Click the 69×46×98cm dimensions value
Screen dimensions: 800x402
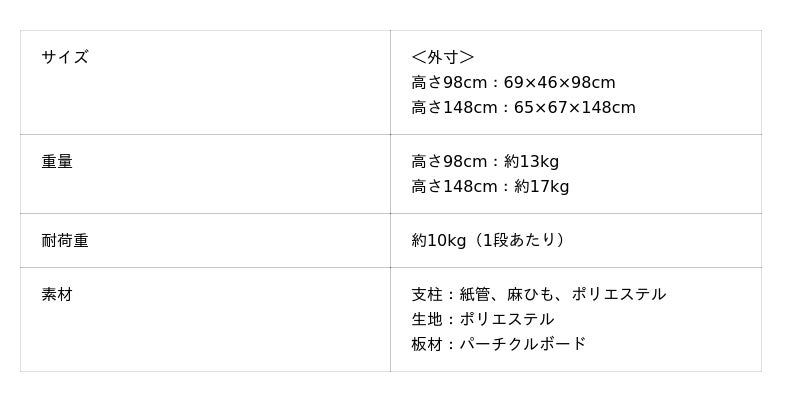pos(559,83)
